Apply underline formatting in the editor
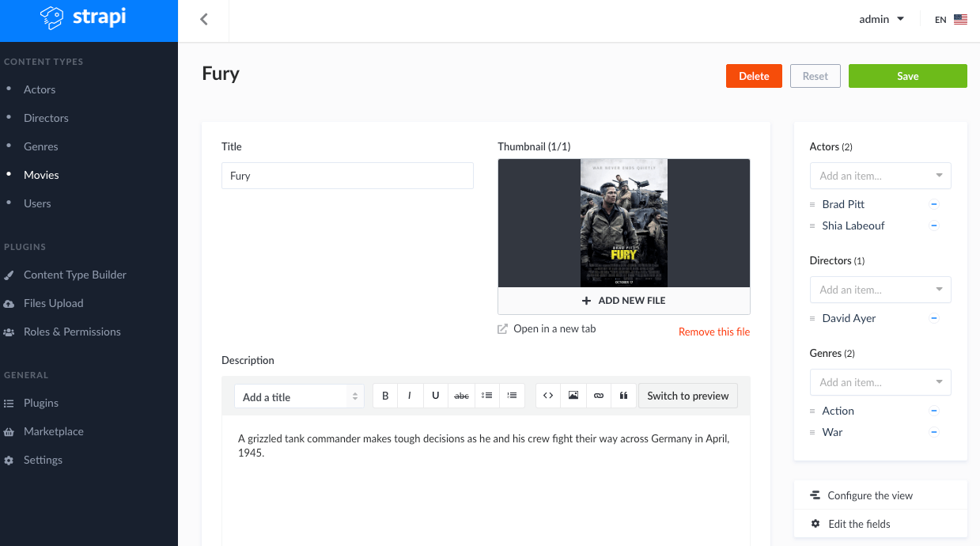980x546 pixels. 436,395
